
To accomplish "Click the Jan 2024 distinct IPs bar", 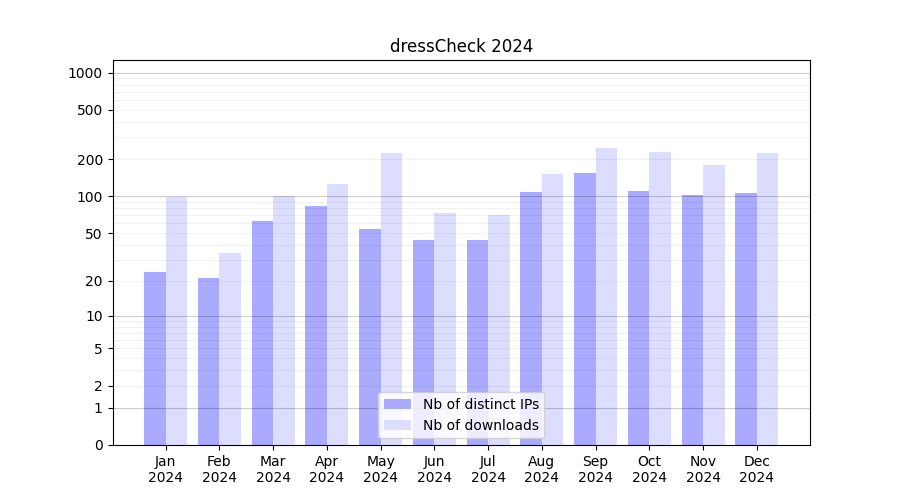I will click(x=155, y=358).
